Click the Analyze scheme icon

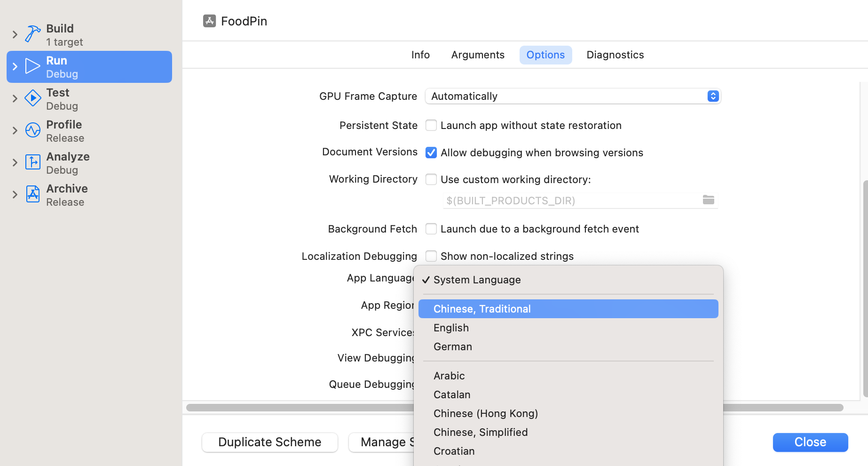32,162
